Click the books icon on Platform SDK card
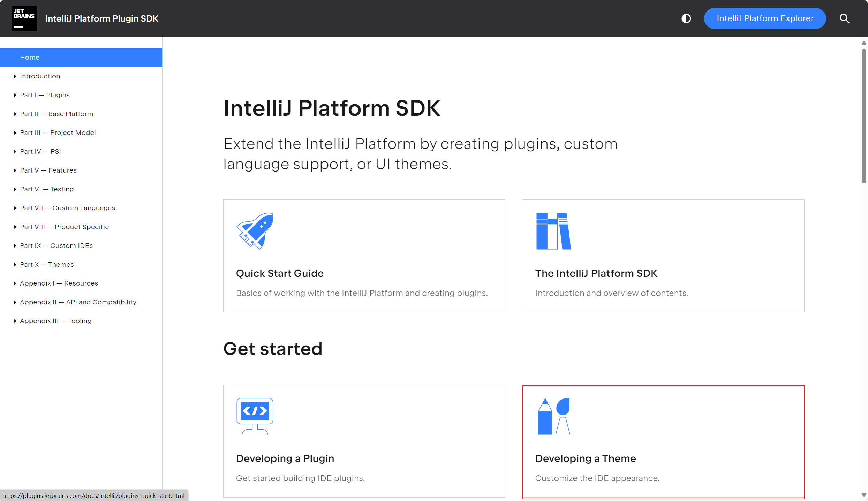This screenshot has width=868, height=501. pos(553,231)
